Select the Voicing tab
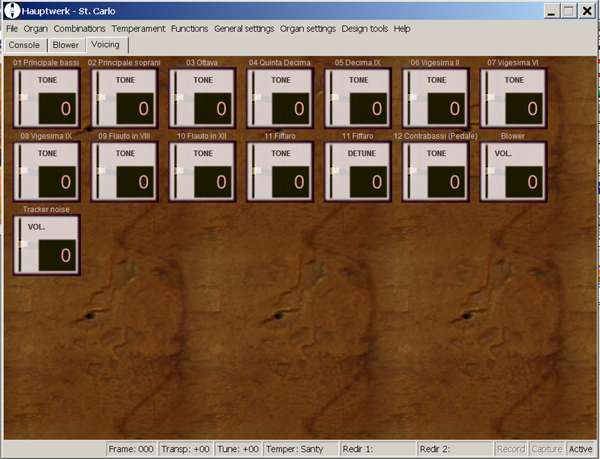 [x=106, y=45]
